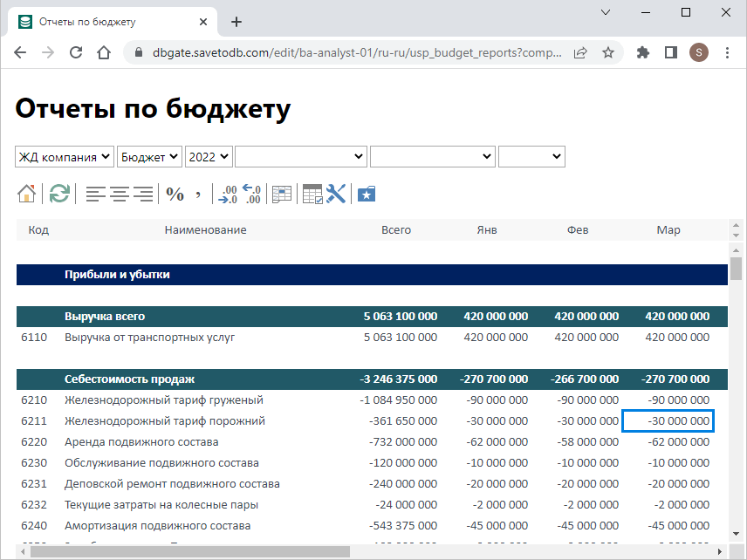Select the Отчеты по бюджету browser tab
747x560 pixels.
click(87, 22)
